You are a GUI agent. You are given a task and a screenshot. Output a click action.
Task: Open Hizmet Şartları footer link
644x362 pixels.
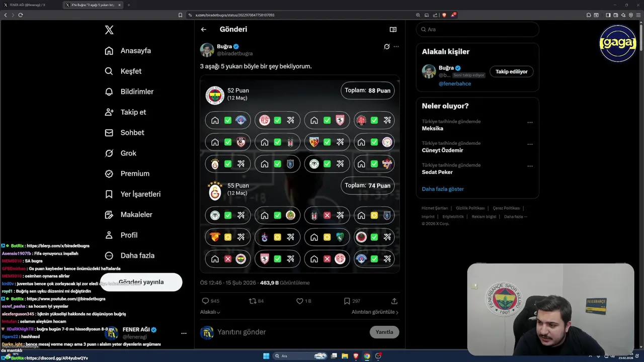pos(435,208)
